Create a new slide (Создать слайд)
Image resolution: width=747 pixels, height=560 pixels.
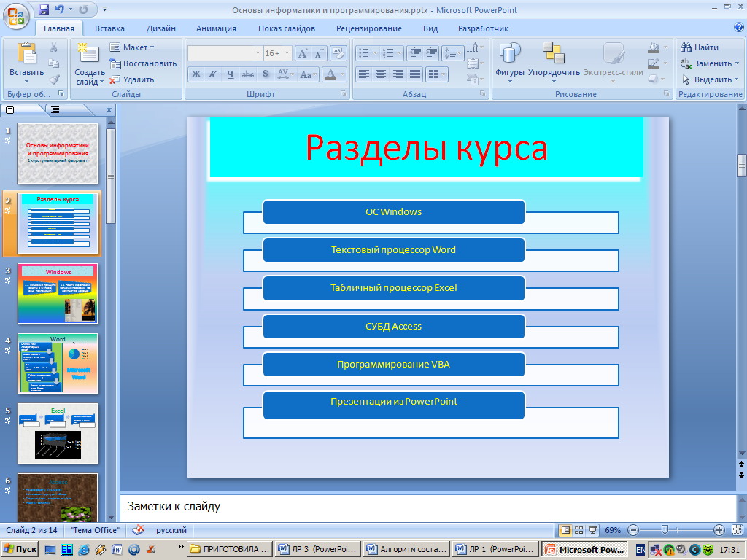tap(89, 64)
